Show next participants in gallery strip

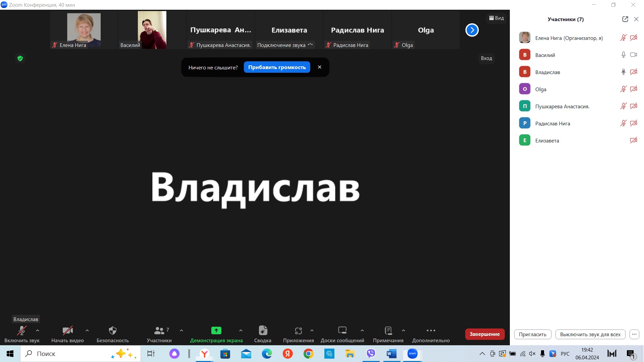coord(472,30)
